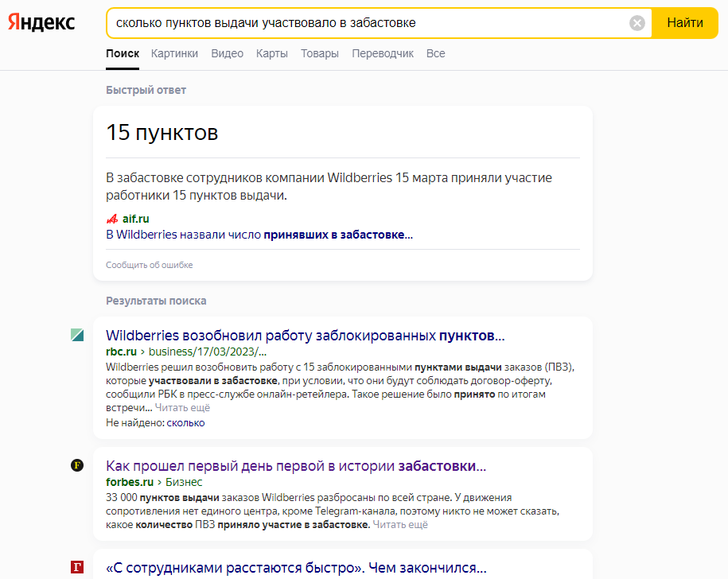
Task: Open the Видео tab
Action: [x=227, y=53]
